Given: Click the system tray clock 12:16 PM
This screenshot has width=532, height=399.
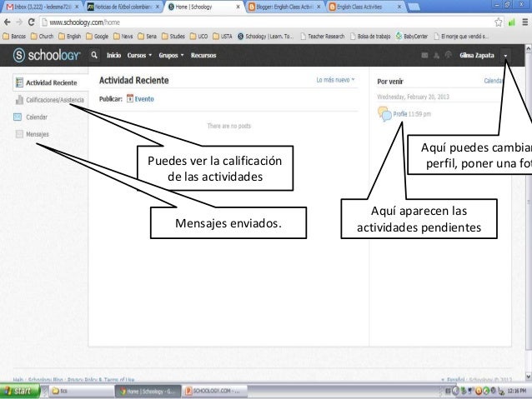Looking at the screenshot, I should click(517, 392).
